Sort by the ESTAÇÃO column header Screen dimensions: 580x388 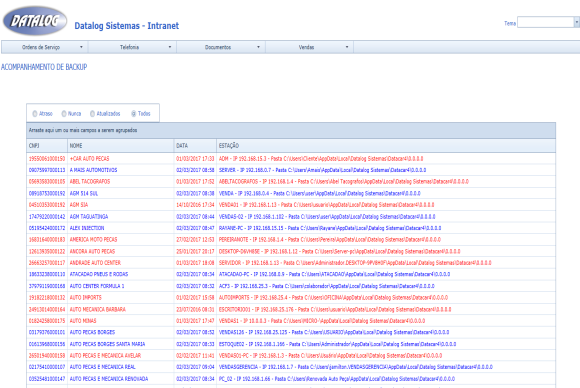coord(386,146)
